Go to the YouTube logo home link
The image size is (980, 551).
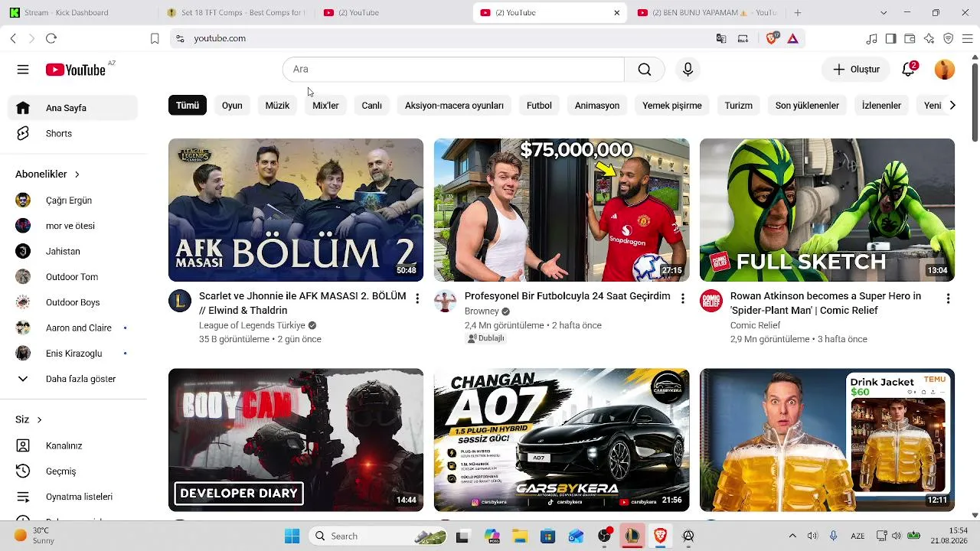pyautogui.click(x=76, y=70)
